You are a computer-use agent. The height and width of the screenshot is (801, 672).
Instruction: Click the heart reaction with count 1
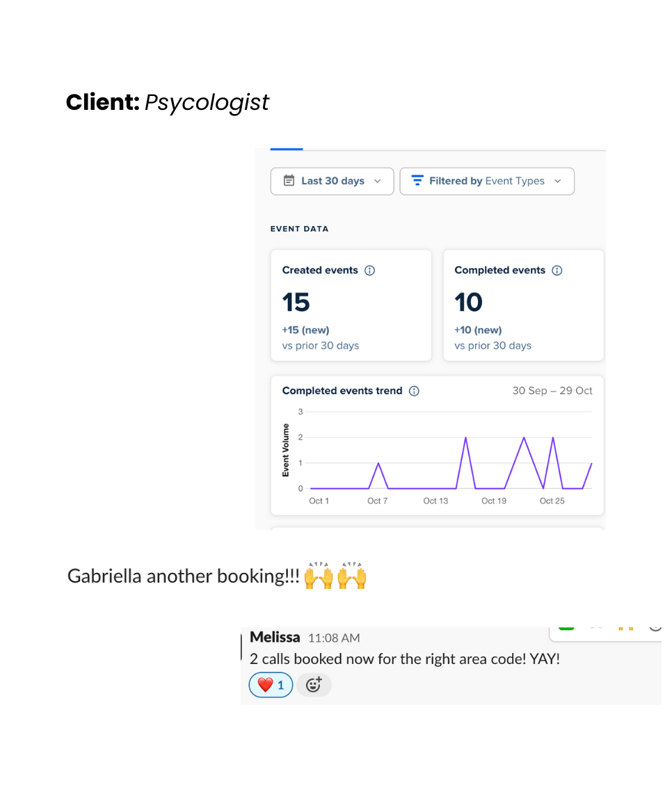(x=271, y=685)
